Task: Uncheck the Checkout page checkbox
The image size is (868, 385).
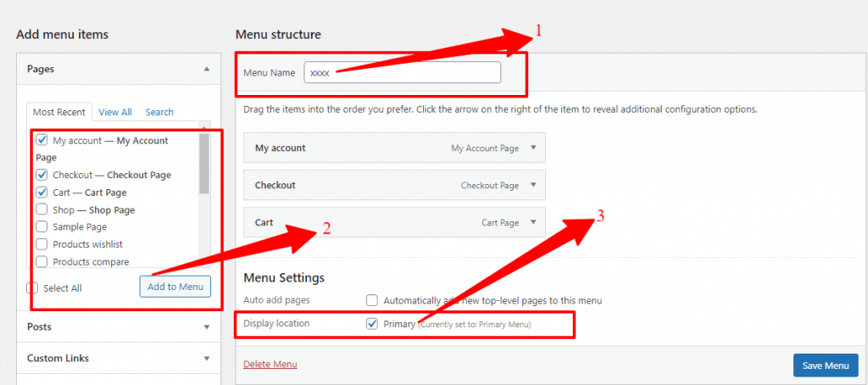Action: pyautogui.click(x=42, y=175)
